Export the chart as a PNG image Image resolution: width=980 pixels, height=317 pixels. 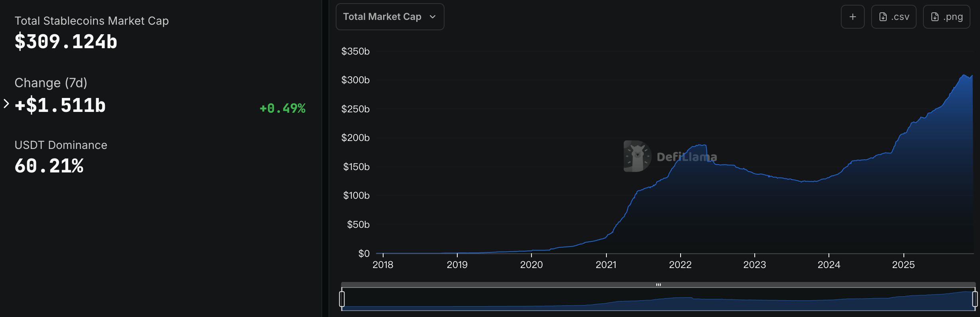[947, 16]
